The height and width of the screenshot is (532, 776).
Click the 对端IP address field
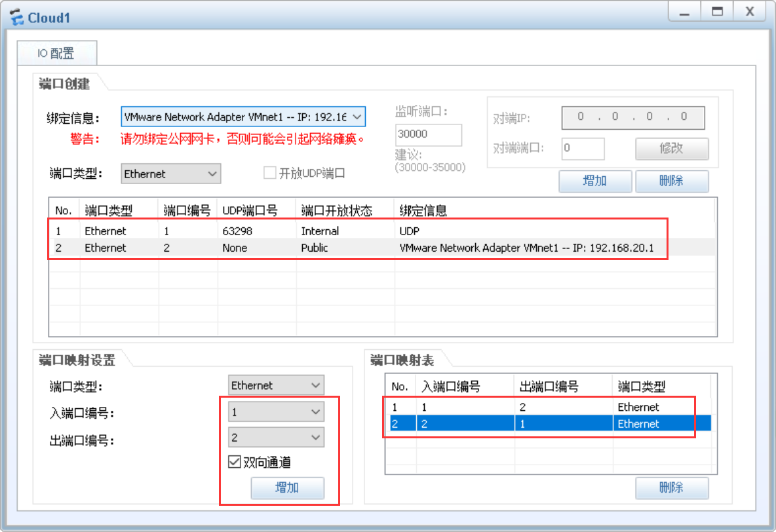(x=633, y=117)
